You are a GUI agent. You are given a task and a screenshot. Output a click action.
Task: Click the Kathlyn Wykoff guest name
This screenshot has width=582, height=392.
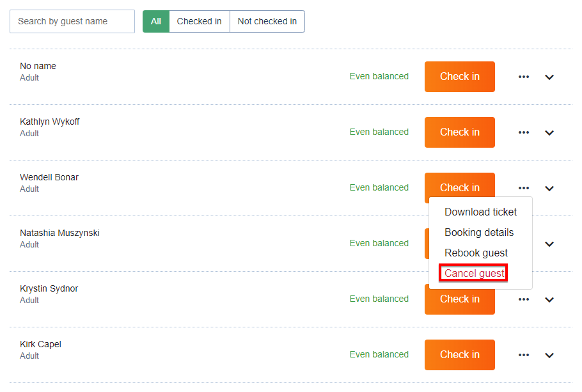click(50, 122)
